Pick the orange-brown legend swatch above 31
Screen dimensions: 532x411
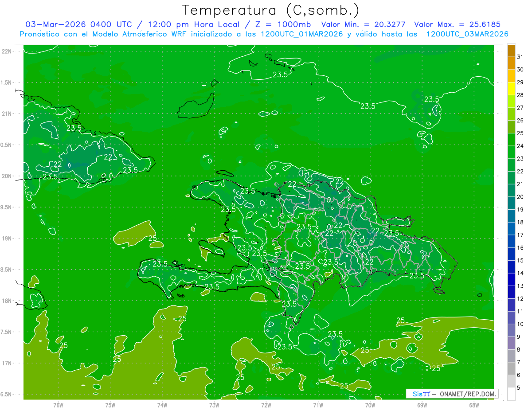click(x=511, y=51)
